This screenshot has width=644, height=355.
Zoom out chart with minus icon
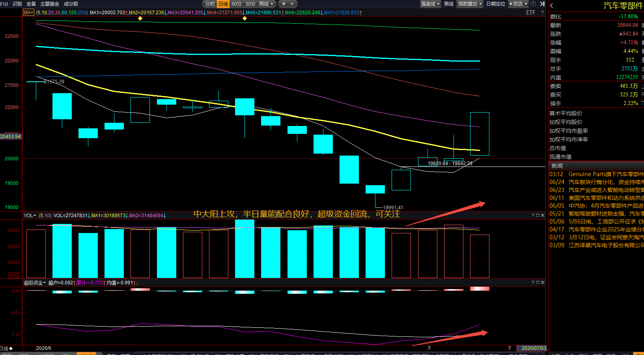[292, 4]
